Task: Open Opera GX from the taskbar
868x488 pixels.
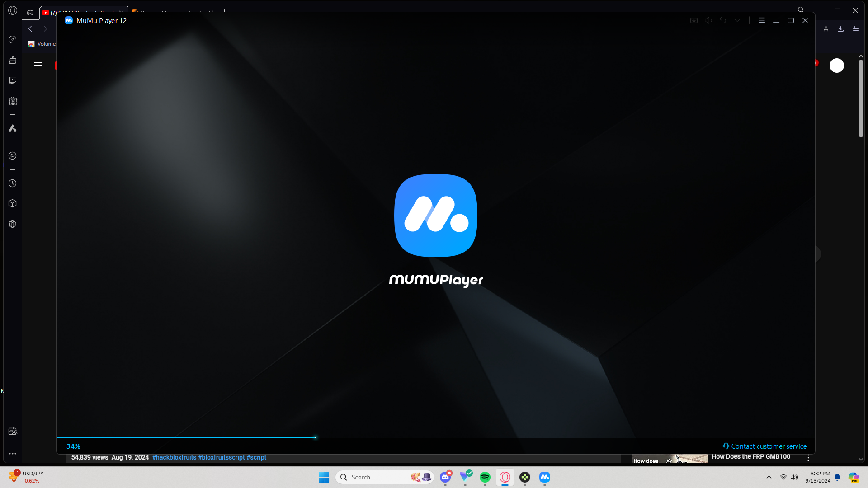Action: tap(505, 477)
